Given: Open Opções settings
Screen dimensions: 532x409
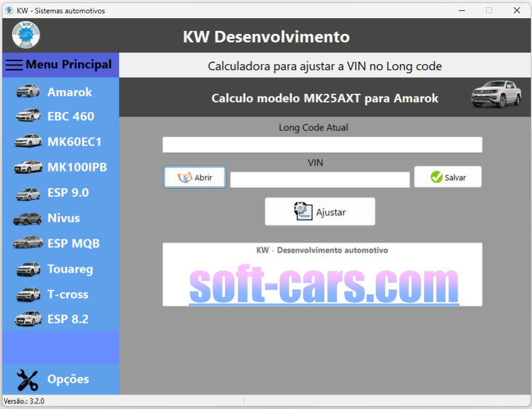Looking at the screenshot, I should [68, 379].
